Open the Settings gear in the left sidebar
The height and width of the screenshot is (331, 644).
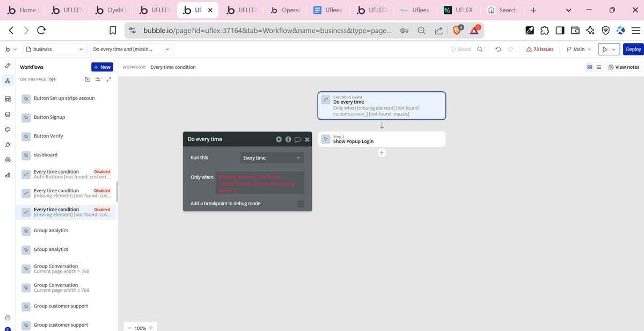[8, 159]
